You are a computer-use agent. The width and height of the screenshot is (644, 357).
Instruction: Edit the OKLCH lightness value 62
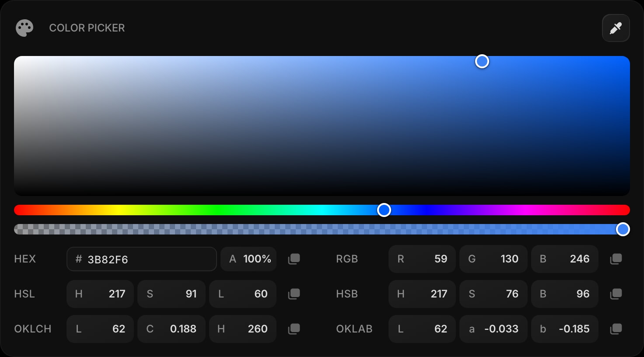point(100,329)
